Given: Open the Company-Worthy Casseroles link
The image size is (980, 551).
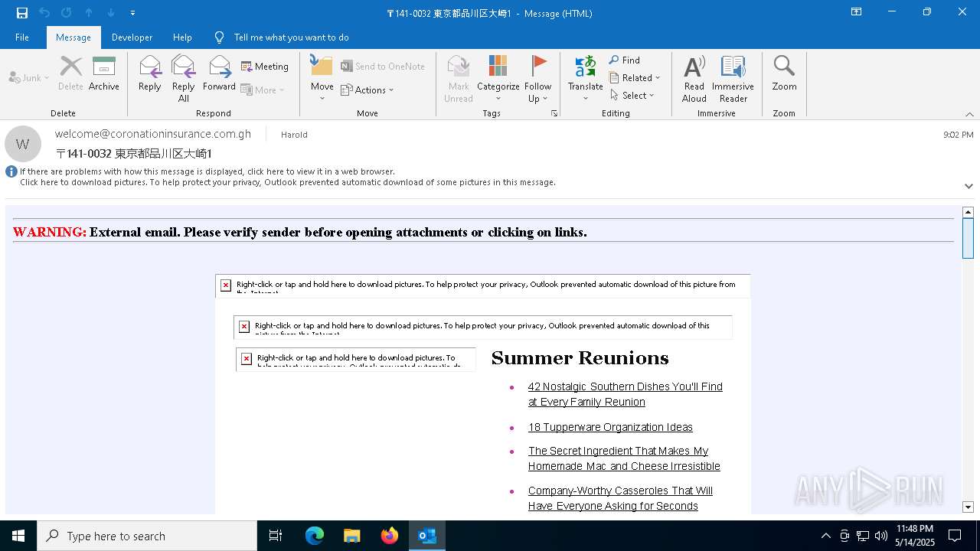Looking at the screenshot, I should (x=620, y=498).
